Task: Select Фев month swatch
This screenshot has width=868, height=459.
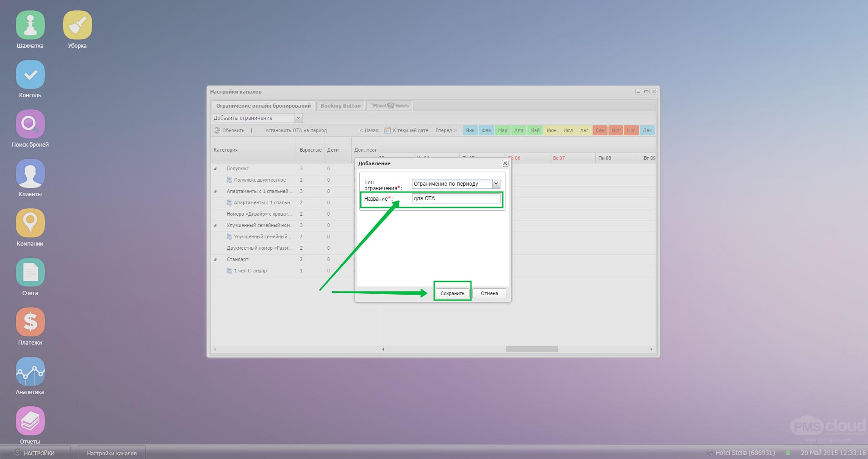Action: (x=486, y=130)
